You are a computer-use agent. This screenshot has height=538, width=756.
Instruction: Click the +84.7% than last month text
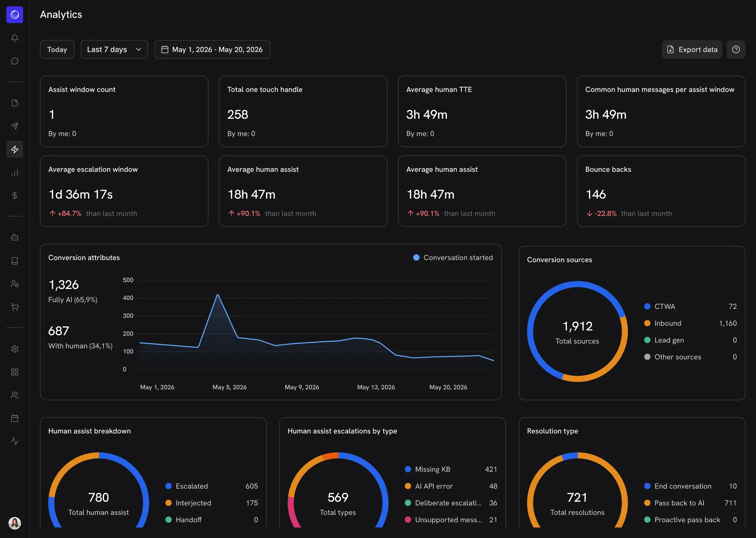click(x=93, y=214)
